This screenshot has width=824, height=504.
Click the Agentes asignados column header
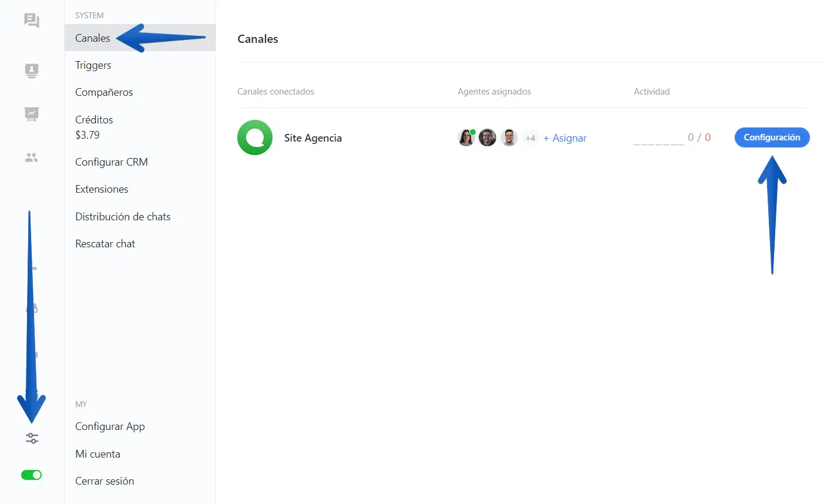[495, 92]
